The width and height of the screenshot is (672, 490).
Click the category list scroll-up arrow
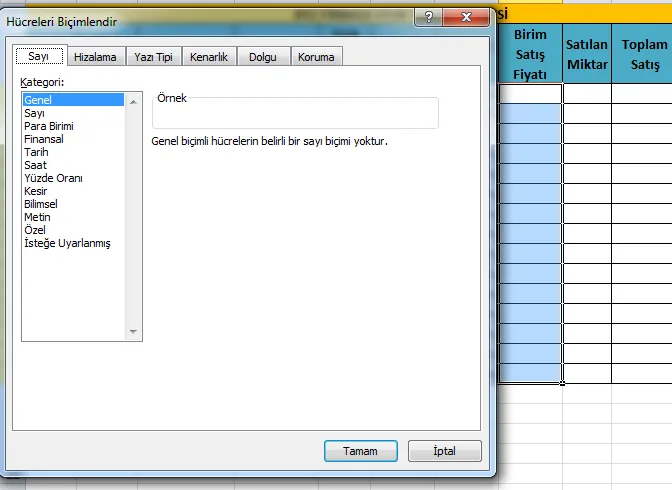point(135,100)
